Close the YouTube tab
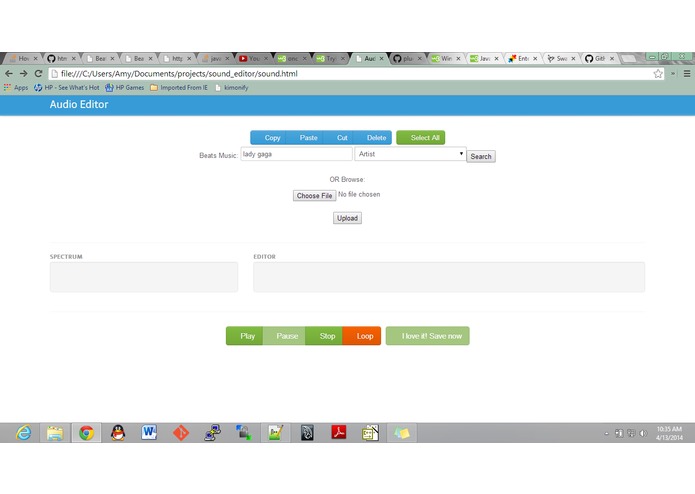Screen dimensions: 695x494 tap(266, 58)
